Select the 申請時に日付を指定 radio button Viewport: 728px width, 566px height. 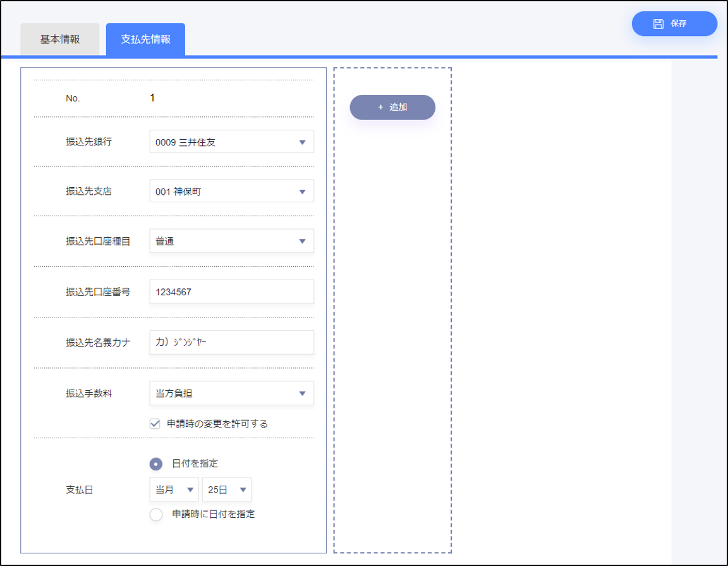[x=156, y=514]
